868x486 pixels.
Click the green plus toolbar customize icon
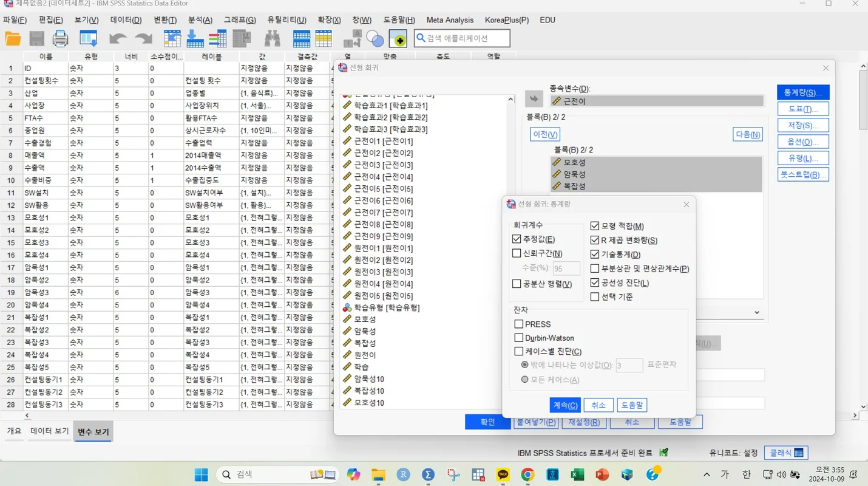[x=398, y=39]
